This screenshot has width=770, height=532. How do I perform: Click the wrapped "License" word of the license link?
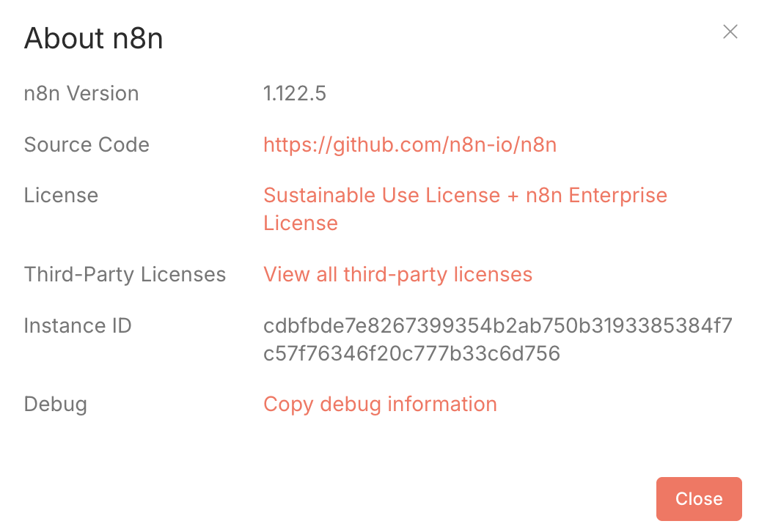tap(301, 223)
